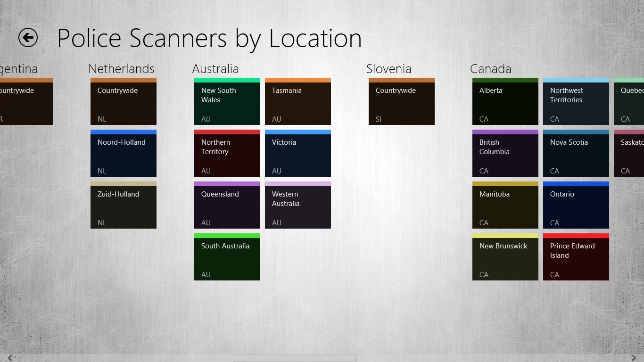Open the Ontario tile
The height and width of the screenshot is (362, 644).
click(x=576, y=205)
